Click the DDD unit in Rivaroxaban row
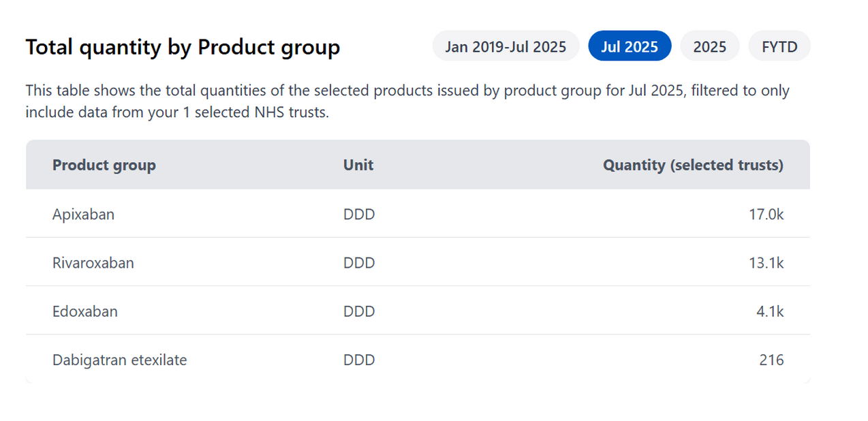 coord(359,263)
